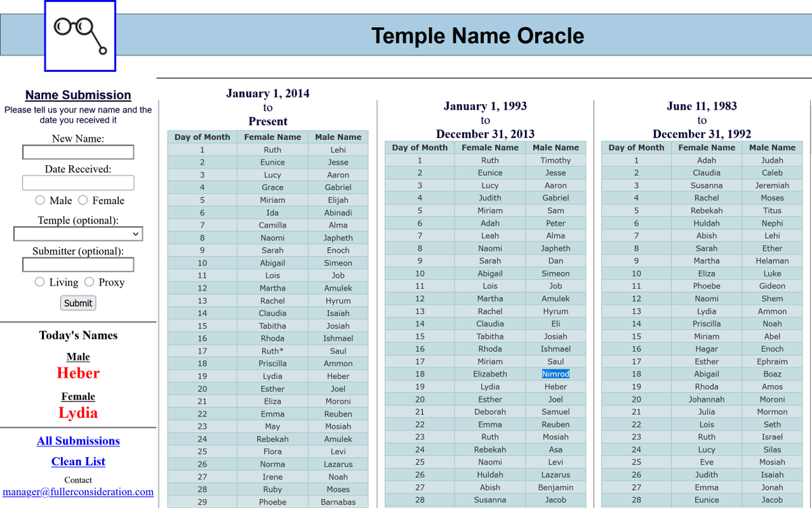Click Barnabas in day 29 row
The height and width of the screenshot is (508, 812).
coord(338,502)
